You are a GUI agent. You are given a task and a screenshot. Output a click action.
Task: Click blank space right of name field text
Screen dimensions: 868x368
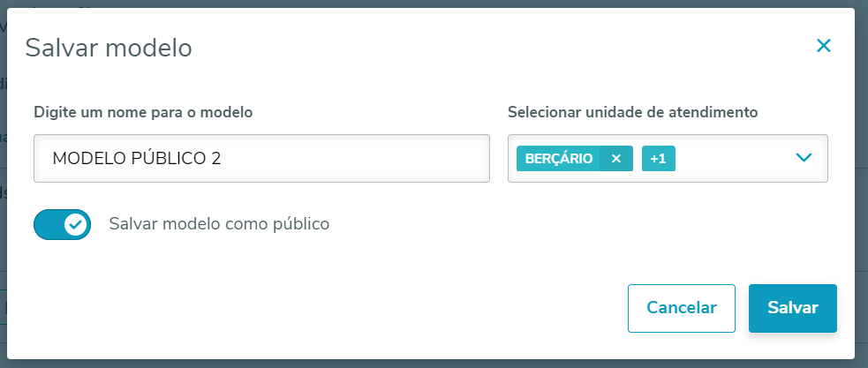(x=371, y=159)
